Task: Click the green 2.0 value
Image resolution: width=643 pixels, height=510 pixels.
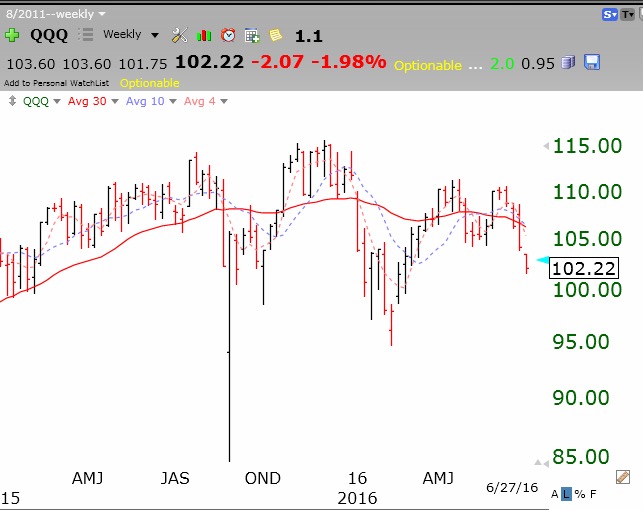Action: tap(502, 64)
